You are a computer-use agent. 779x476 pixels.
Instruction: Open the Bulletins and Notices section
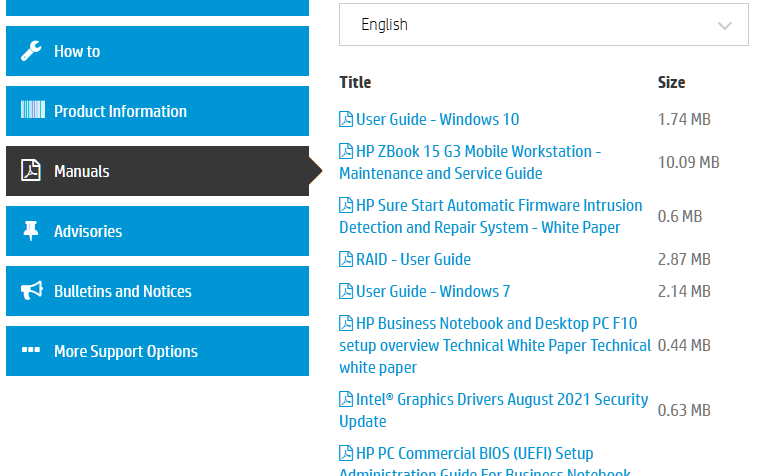(157, 291)
